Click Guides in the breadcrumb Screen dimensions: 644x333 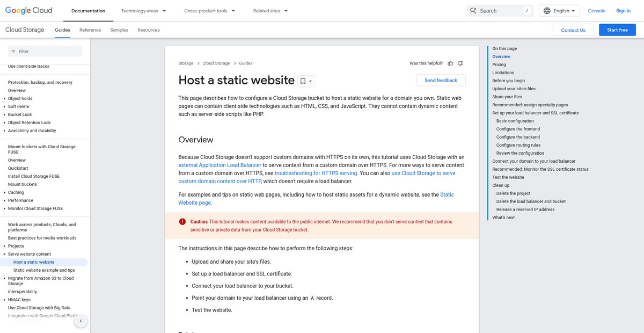click(x=246, y=63)
